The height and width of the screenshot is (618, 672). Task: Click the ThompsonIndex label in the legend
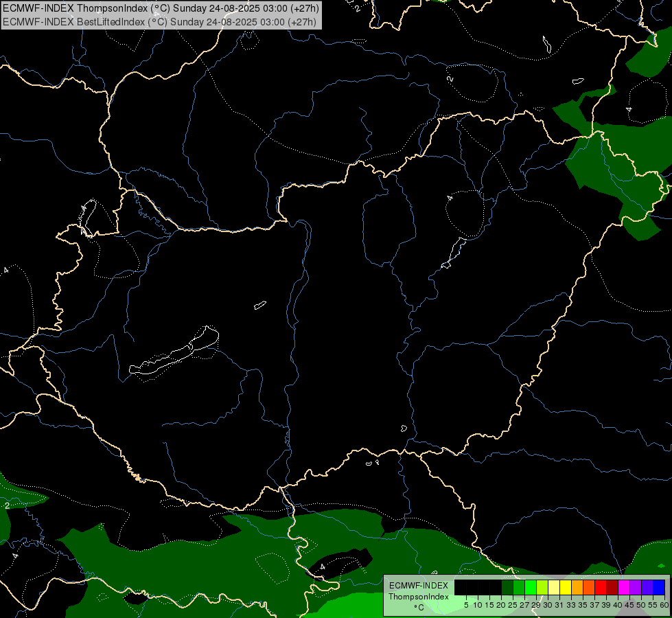(419, 597)
